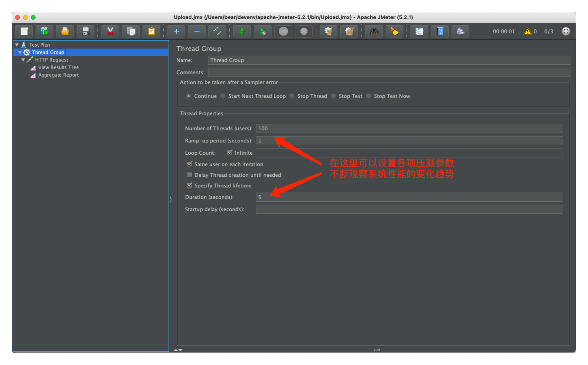Click the Stop test icon
Viewport: 588px width, 365px height.
coord(283,31)
